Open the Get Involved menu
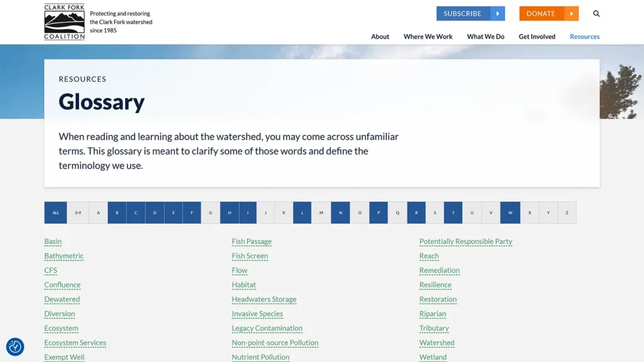This screenshot has width=644, height=362. 536,36
